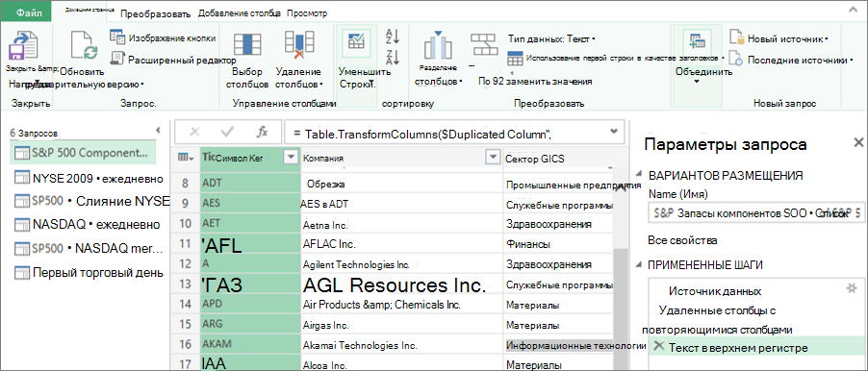Click the Group By icon
The height and width of the screenshot is (371, 868).
pos(483,45)
